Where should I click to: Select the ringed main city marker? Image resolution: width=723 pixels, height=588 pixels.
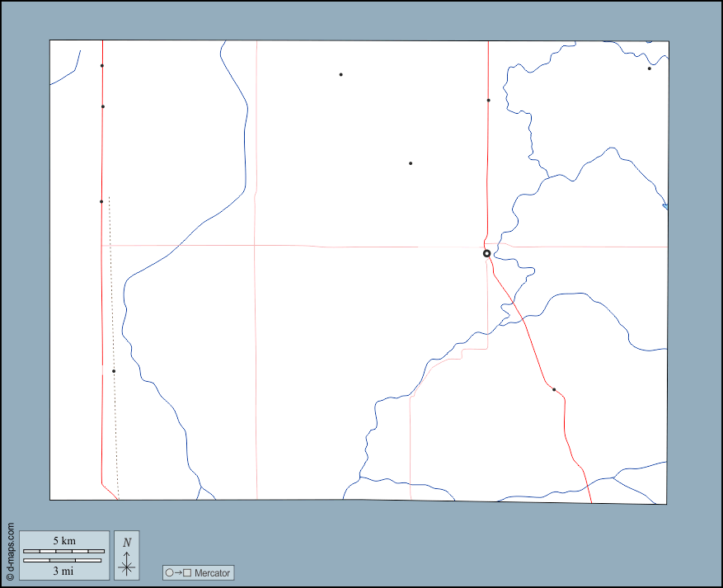tap(486, 254)
